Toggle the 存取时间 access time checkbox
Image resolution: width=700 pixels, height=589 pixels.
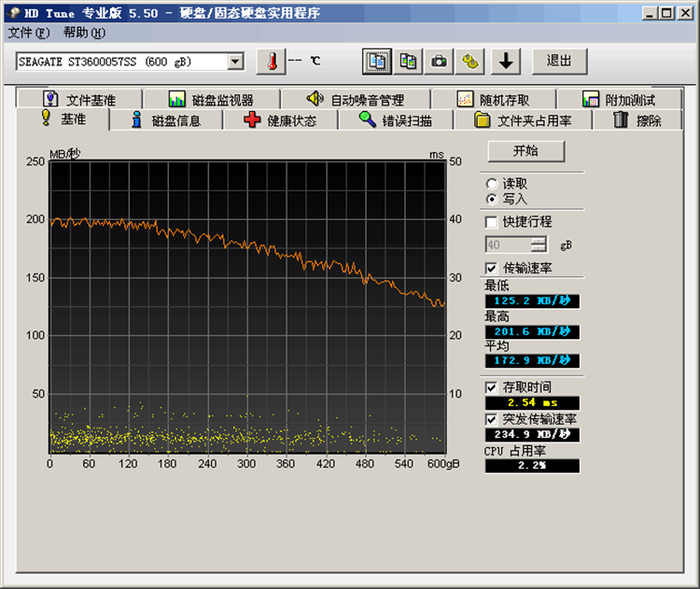[x=492, y=386]
